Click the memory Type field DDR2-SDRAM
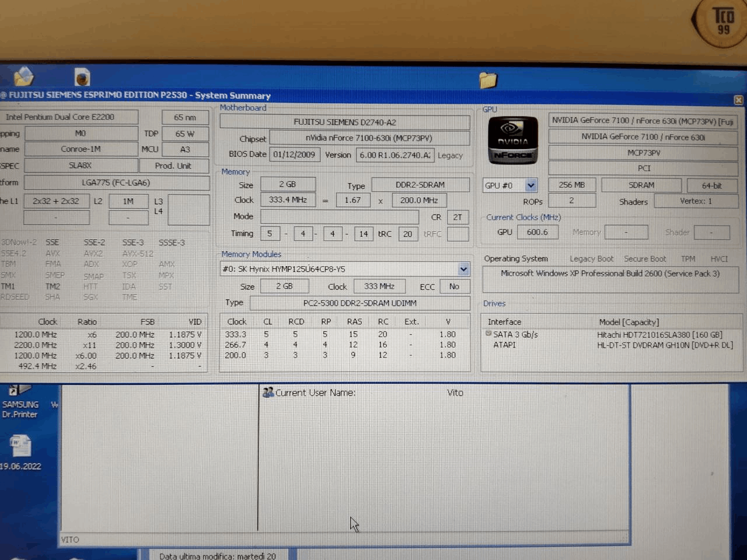This screenshot has width=747, height=560. point(420,184)
